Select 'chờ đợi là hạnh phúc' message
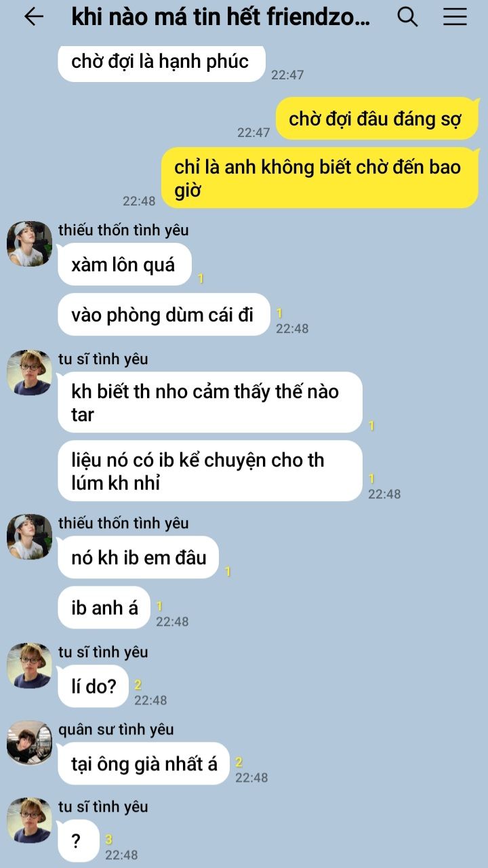Screen dimensions: 488x868 (x=161, y=62)
